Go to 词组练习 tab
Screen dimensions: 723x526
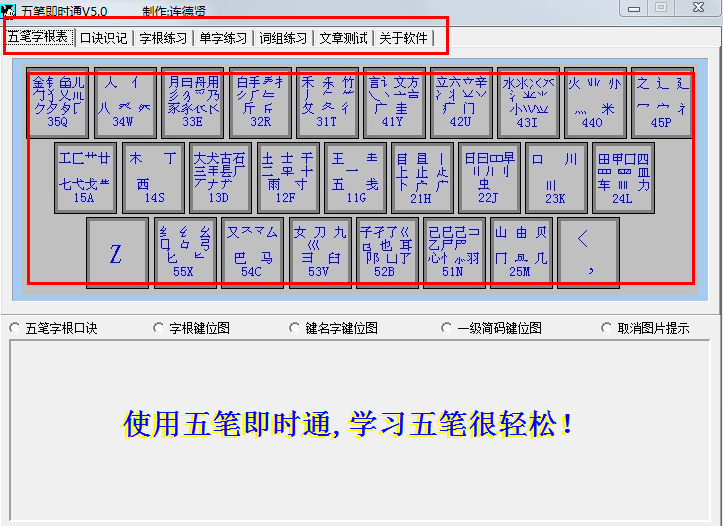click(283, 38)
